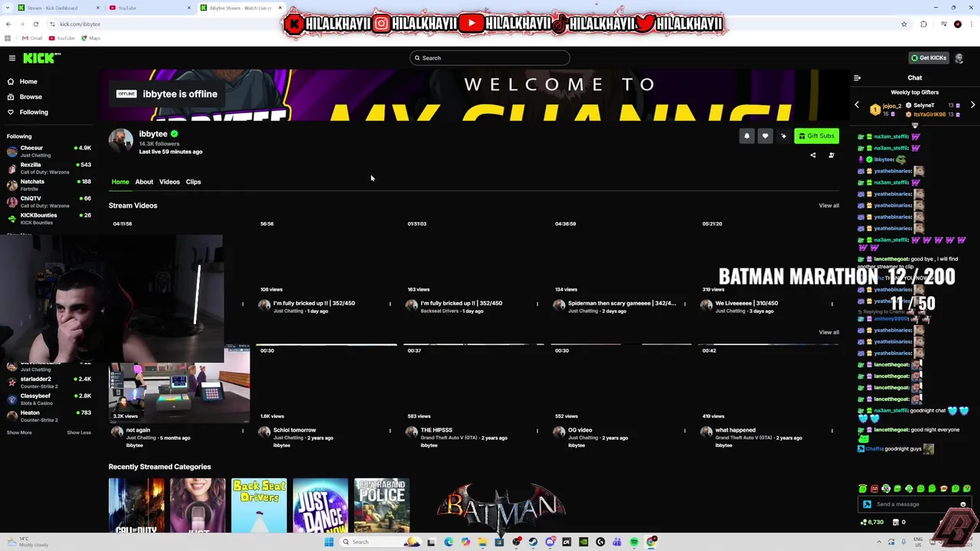Image resolution: width=980 pixels, height=551 pixels.
Task: Open Spotify from the taskbar
Action: [x=634, y=542]
